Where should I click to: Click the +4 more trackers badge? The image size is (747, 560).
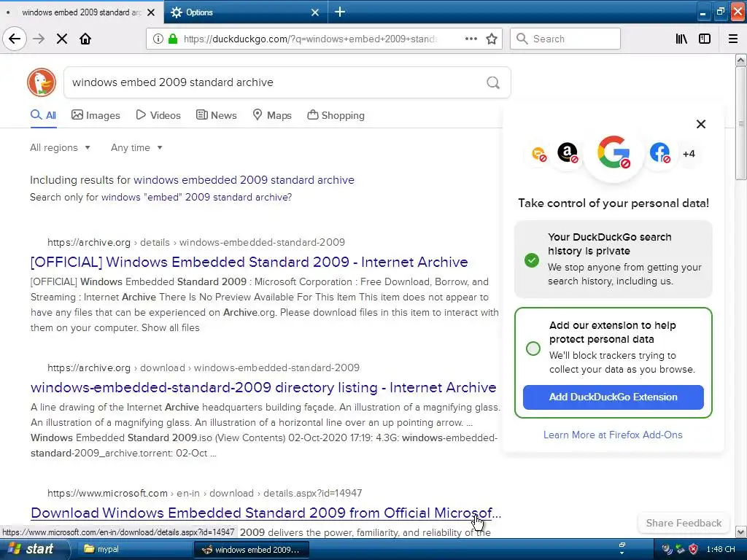(x=689, y=153)
